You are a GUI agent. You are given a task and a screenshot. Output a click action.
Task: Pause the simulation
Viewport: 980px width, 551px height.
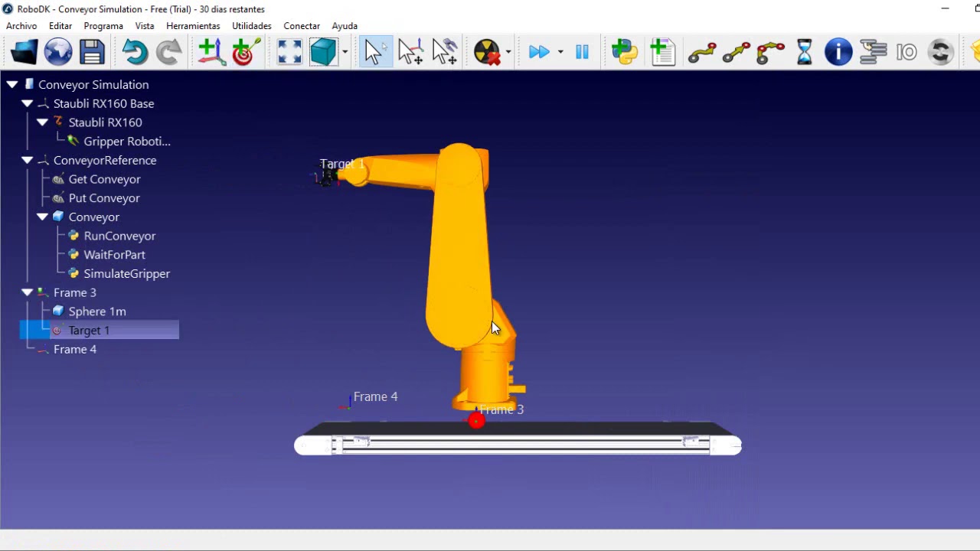coord(582,52)
